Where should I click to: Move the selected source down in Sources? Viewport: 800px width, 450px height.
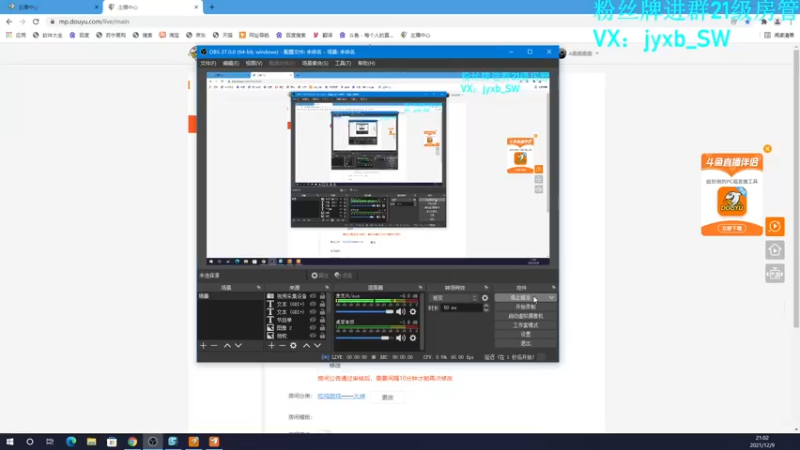click(x=317, y=345)
